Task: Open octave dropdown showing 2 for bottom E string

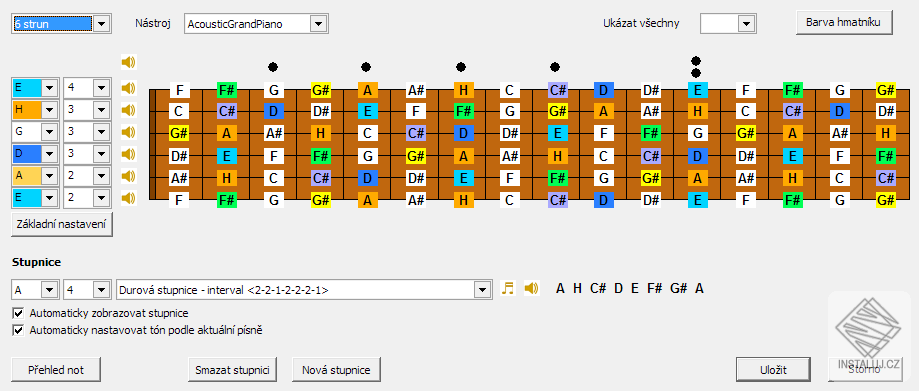Action: 102,198
